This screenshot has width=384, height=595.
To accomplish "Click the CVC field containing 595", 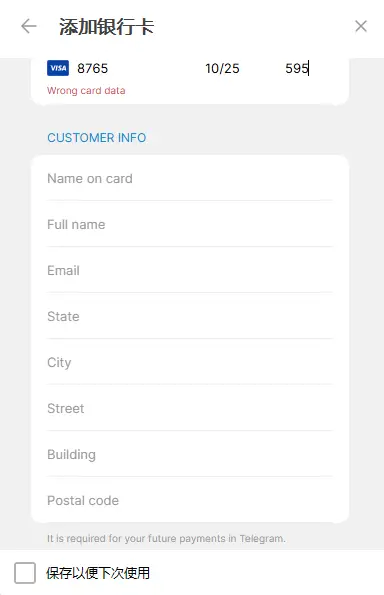I will tap(308, 69).
